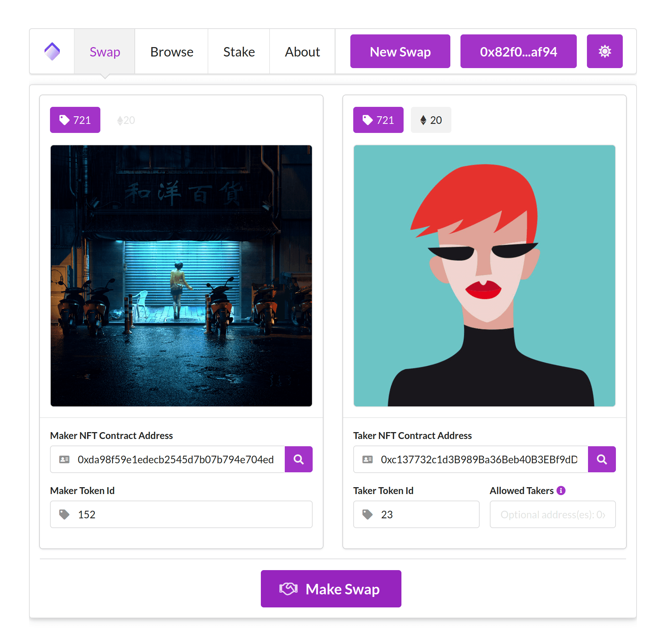Click the Allowed Takers info icon
Viewport: 663px width, 644px height.
561,490
